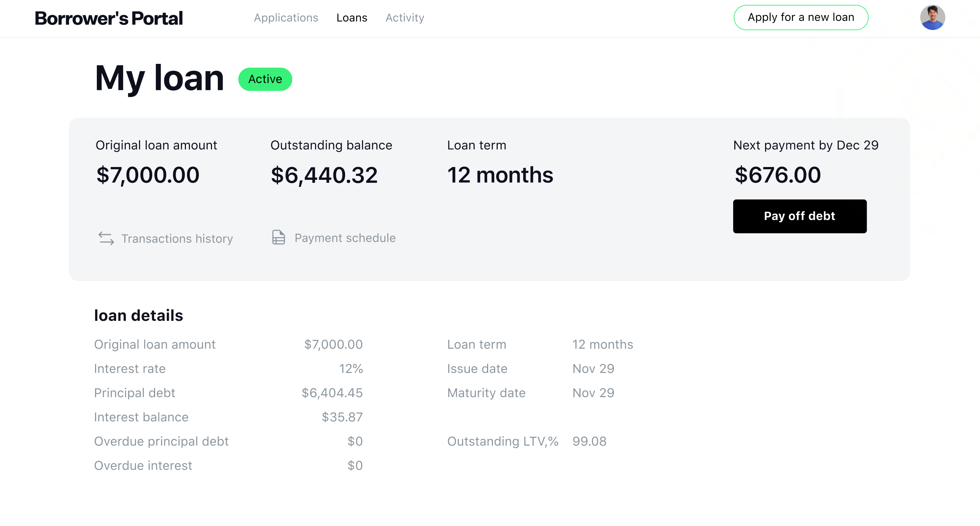
Task: Select the Loans navigation item
Action: coord(352,18)
